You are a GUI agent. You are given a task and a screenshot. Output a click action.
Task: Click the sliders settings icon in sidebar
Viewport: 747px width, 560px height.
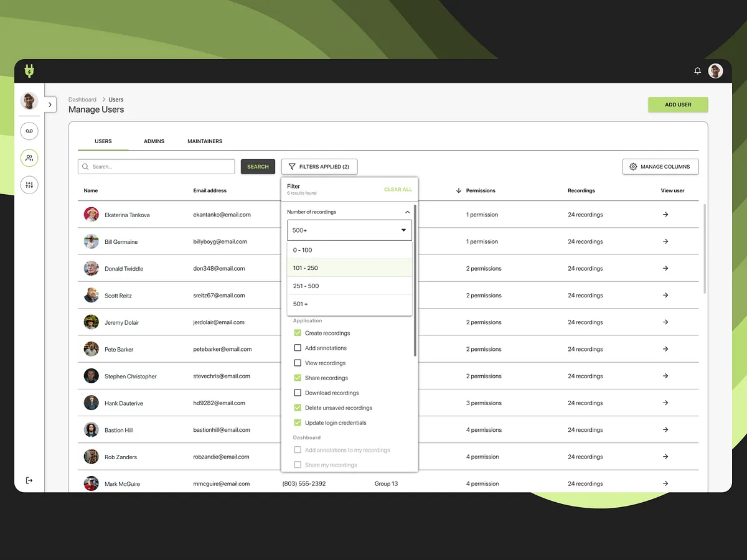click(29, 185)
